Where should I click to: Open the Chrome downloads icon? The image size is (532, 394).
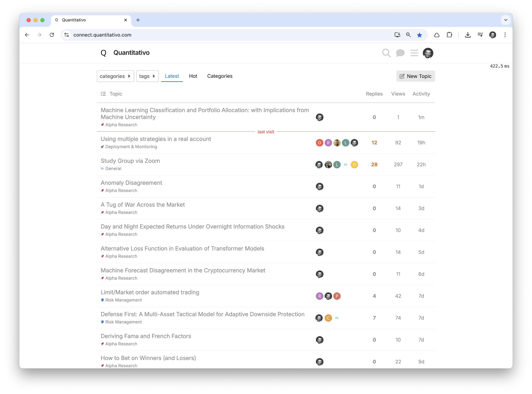click(467, 35)
